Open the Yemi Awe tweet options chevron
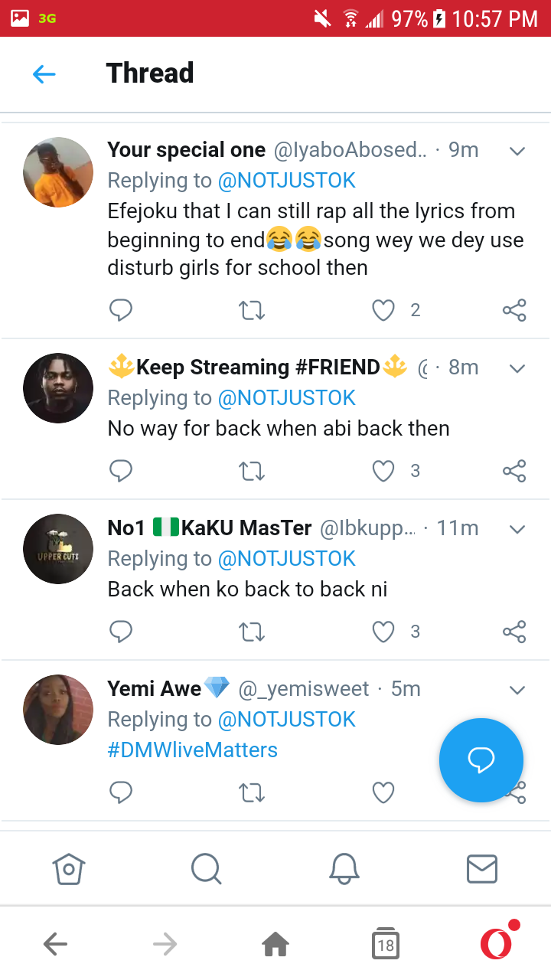Screen dimensions: 551x980 click(x=517, y=690)
